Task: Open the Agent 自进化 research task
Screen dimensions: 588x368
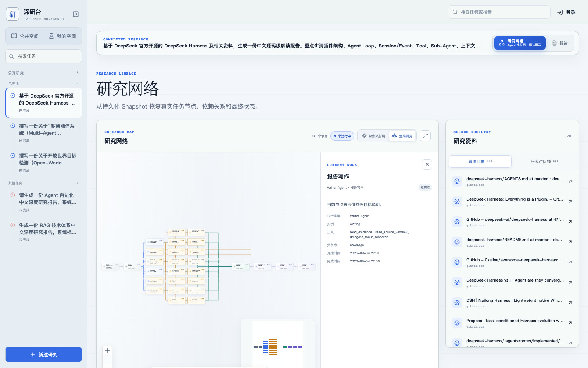Action: pos(44,202)
